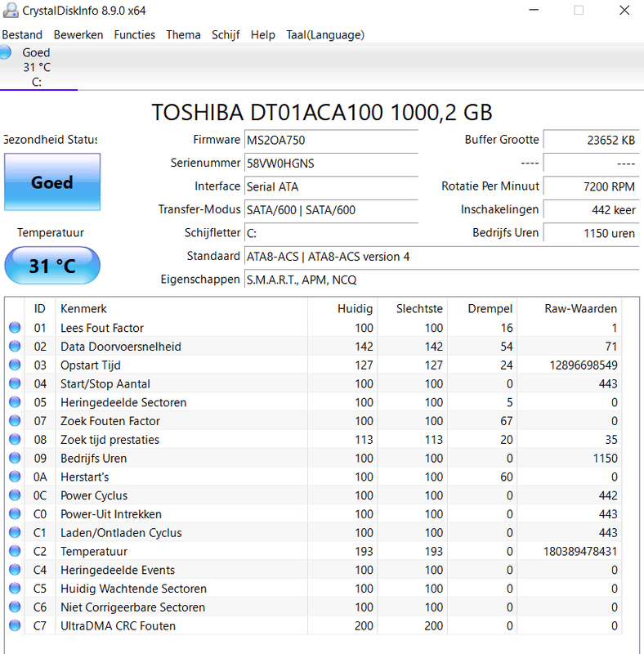This screenshot has width=644, height=654.
Task: Open the Functies menu
Action: [134, 35]
